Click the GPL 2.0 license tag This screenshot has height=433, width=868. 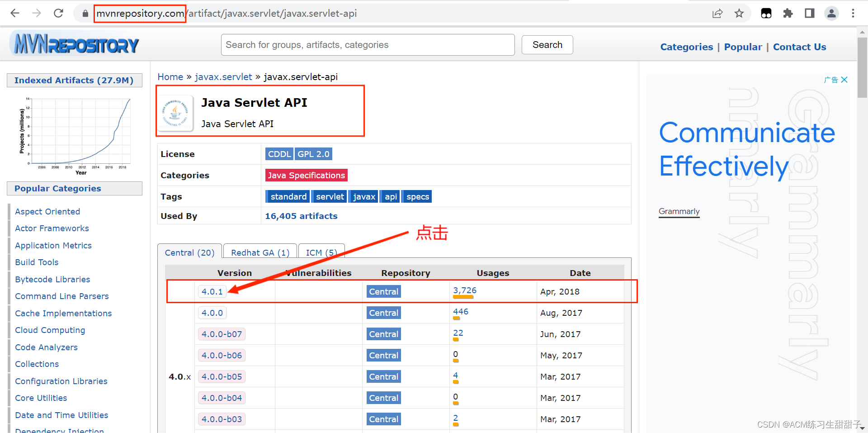click(x=313, y=154)
